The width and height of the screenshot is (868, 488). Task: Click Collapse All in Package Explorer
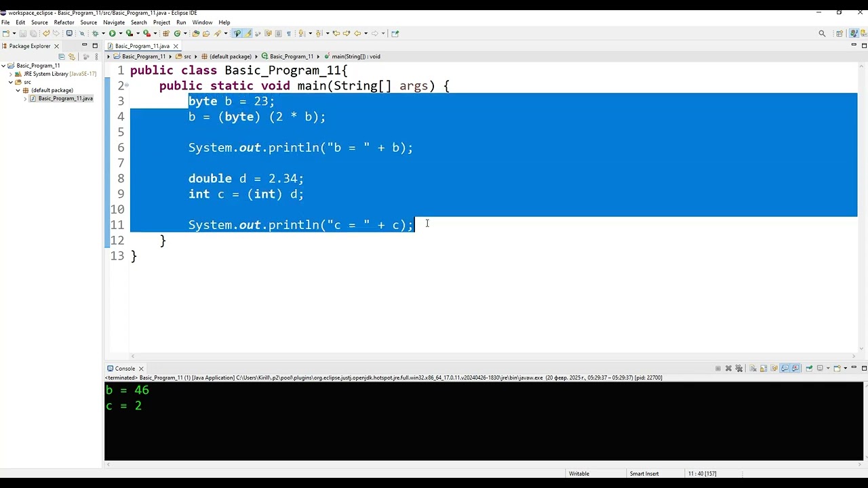coord(62,57)
